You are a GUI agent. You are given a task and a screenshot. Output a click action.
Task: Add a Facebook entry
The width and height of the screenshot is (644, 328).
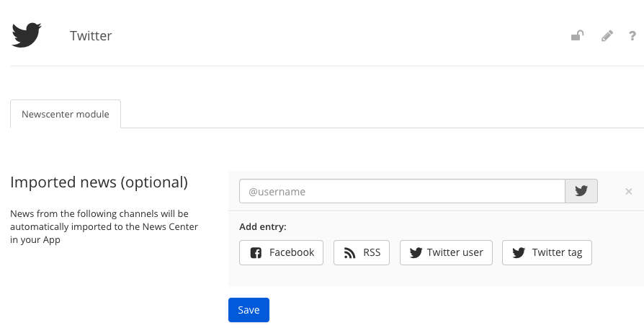click(282, 253)
